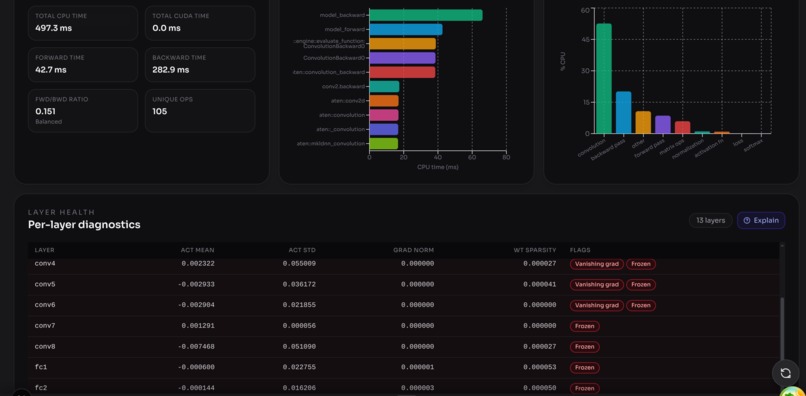Click the Explain button

[x=761, y=220]
